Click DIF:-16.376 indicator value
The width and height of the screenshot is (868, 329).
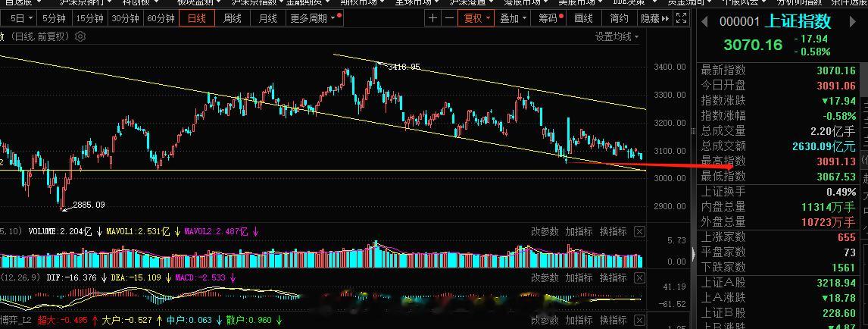point(72,277)
